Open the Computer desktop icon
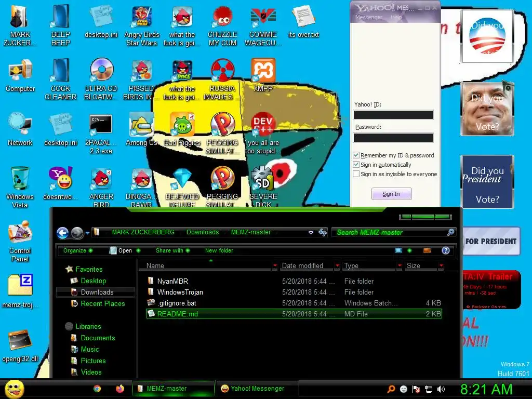 point(20,76)
